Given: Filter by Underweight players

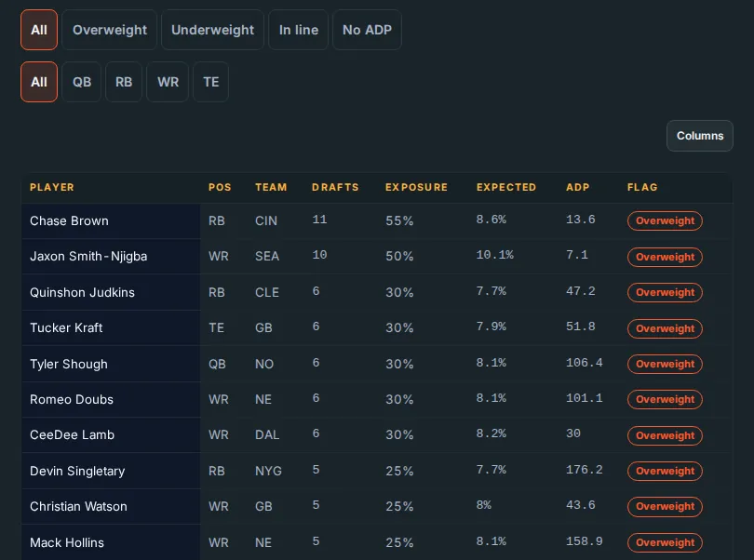Looking at the screenshot, I should pos(212,30).
